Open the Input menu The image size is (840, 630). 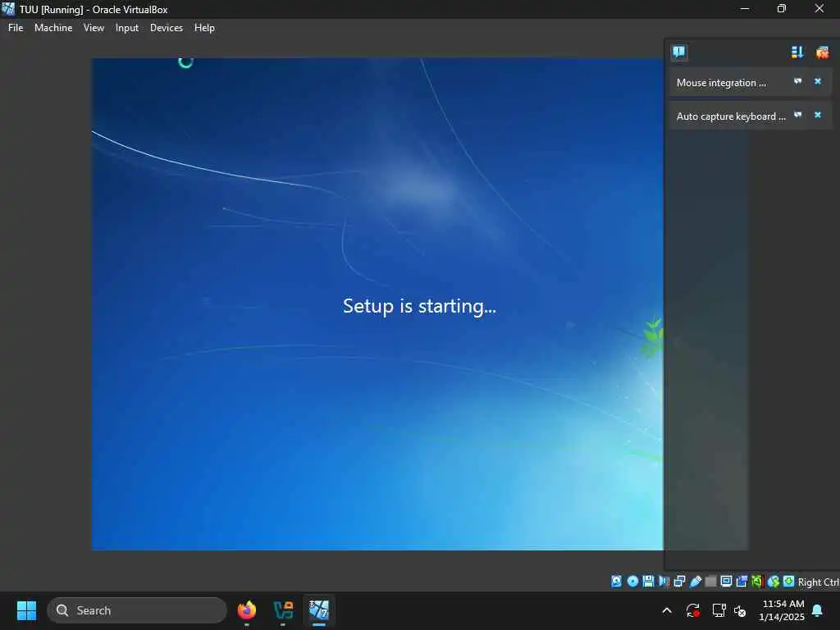127,28
